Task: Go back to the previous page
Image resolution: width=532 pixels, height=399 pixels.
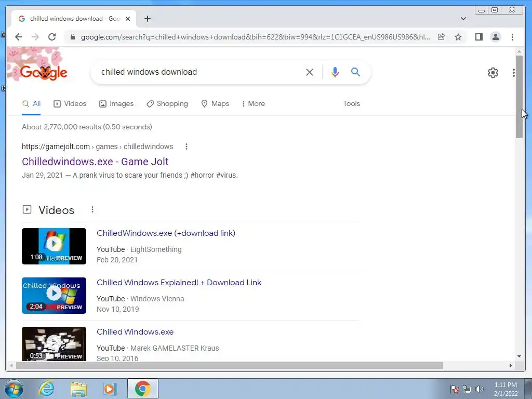Action: [19, 37]
